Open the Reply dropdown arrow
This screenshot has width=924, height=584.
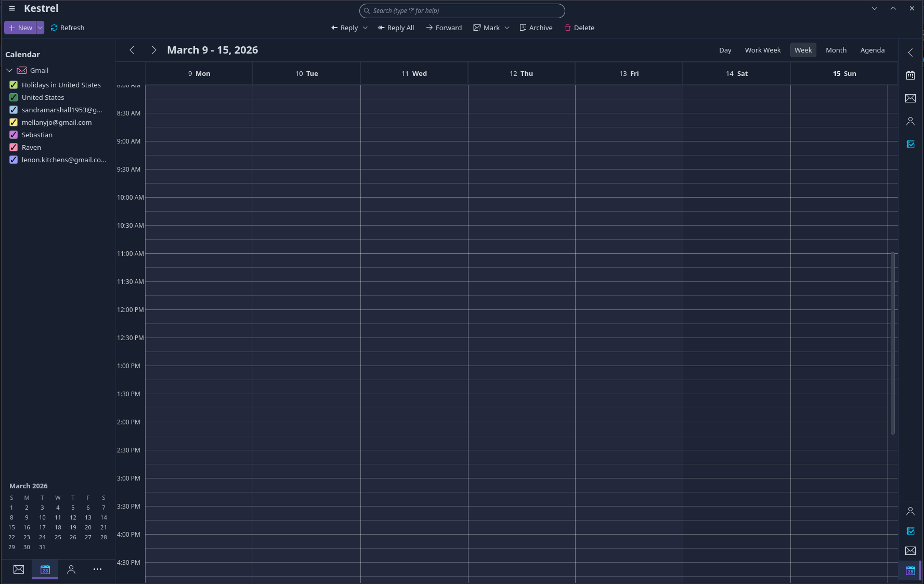(x=365, y=28)
